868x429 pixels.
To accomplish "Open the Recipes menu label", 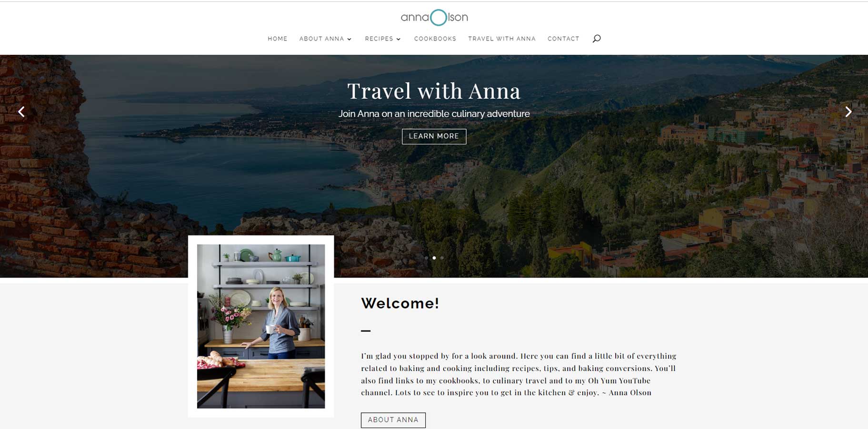I will click(379, 39).
